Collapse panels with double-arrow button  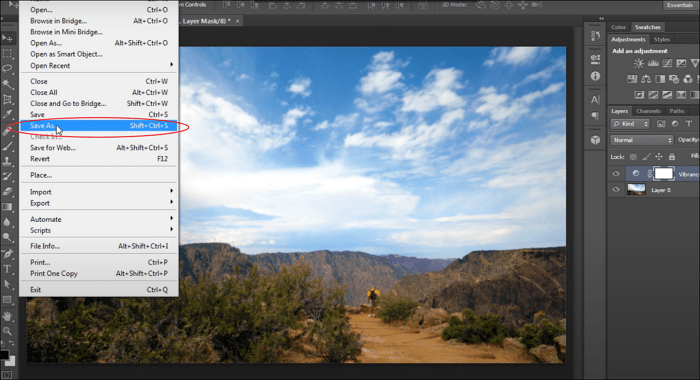601,18
